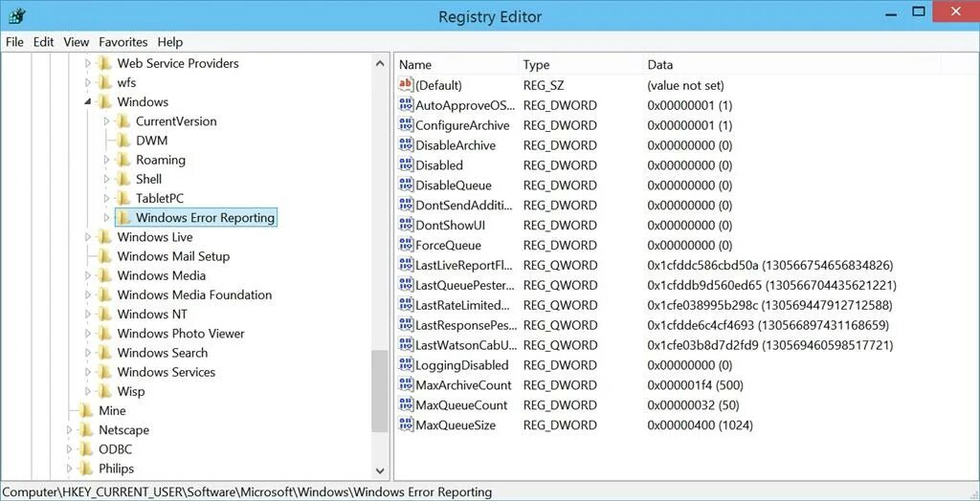
Task: Select the Philips key
Action: pos(116,468)
